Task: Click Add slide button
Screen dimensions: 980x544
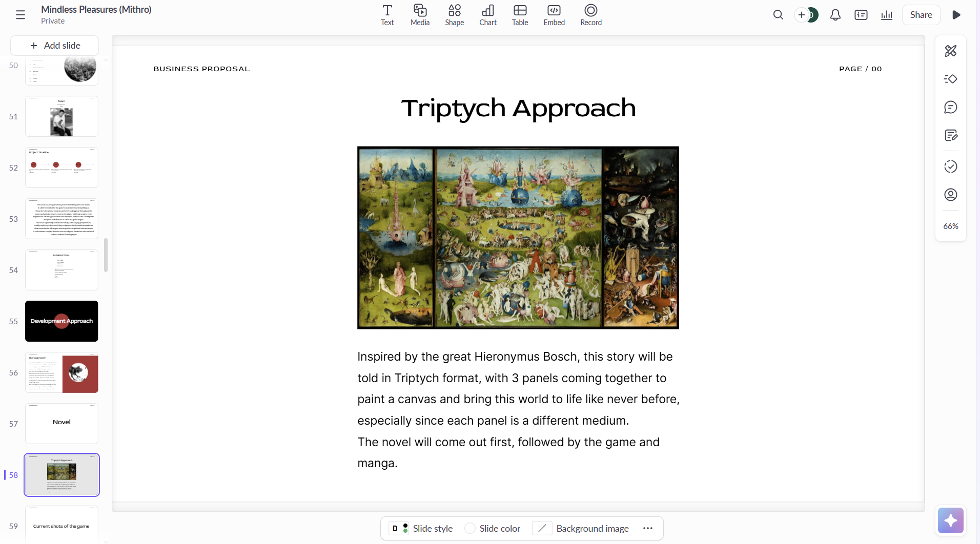Action: (55, 46)
